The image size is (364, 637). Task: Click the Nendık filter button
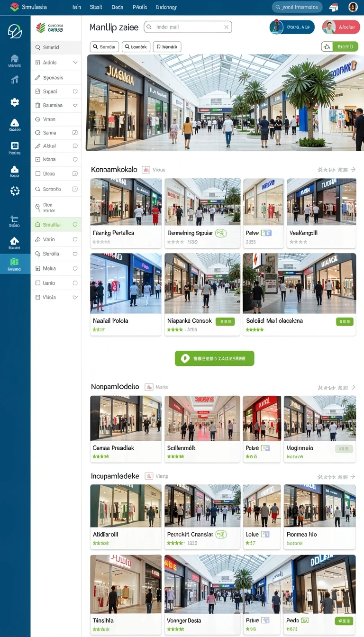(167, 46)
